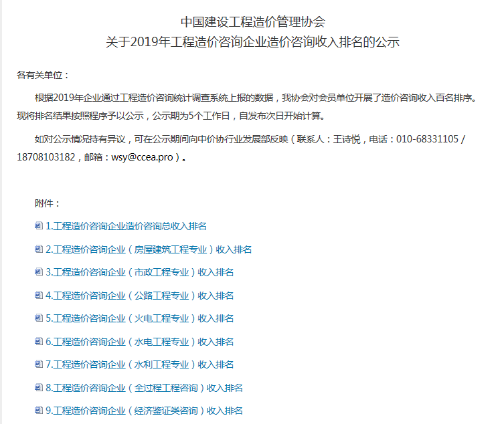Click the file icon before 水电工程专业 attachment
Viewport: 504px width, 424px height.
tap(38, 342)
